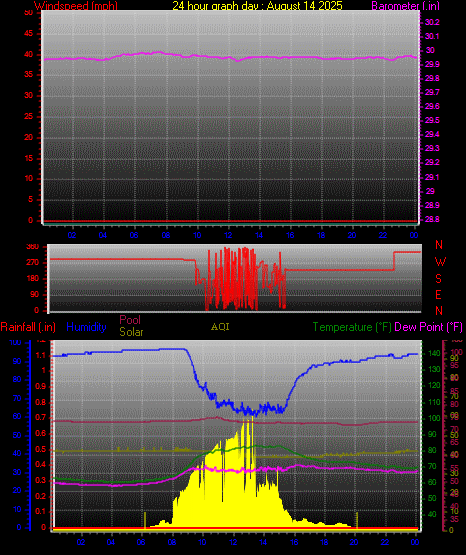The height and width of the screenshot is (555, 466).
Task: Select the 'Rainfall (.in)' legend label
Action: pyautogui.click(x=28, y=327)
